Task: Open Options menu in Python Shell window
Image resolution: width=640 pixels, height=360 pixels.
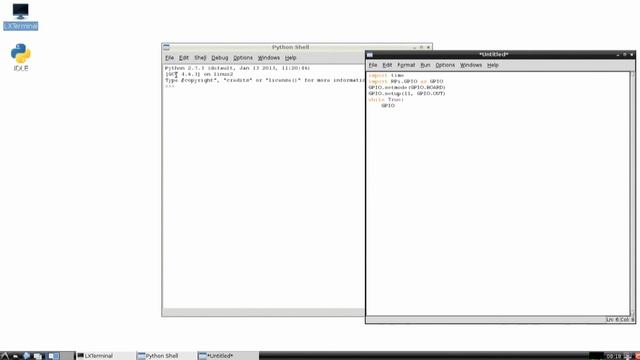Action: tap(243, 58)
